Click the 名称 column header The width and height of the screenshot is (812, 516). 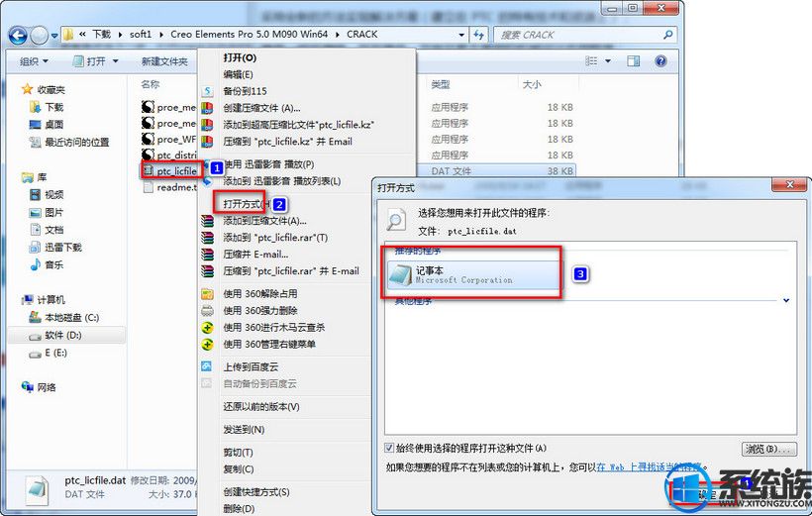coord(151,84)
